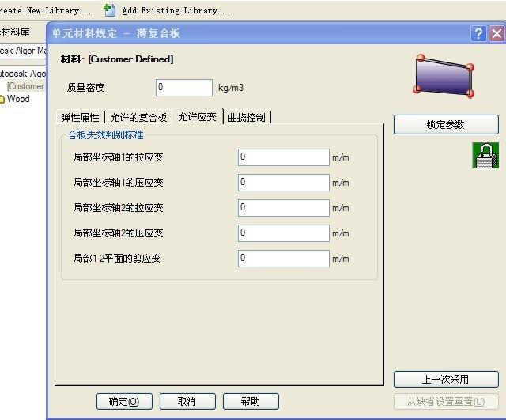The height and width of the screenshot is (420, 506).
Task: Click the 局部1-2平面的剪应变 input field
Action: [283, 259]
